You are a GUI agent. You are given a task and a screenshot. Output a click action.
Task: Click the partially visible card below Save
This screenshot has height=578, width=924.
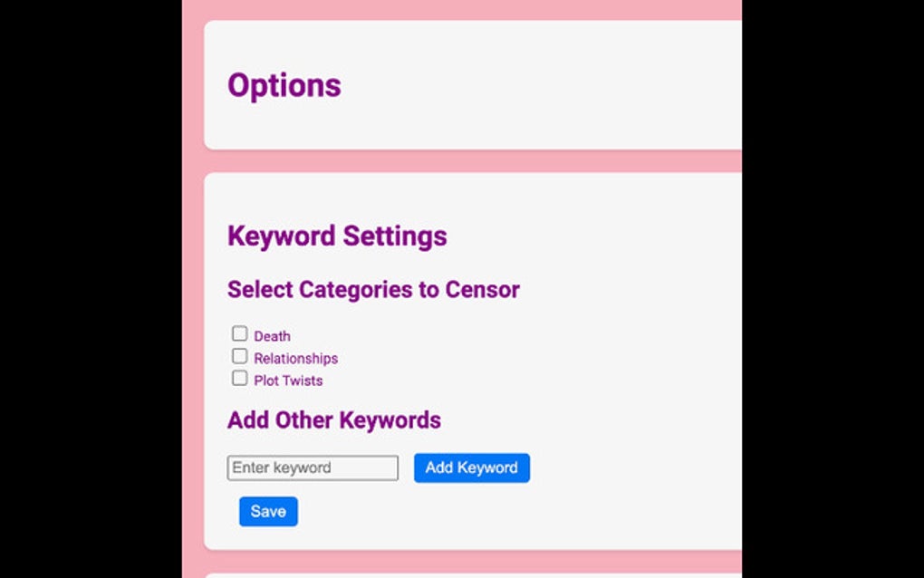click(x=471, y=573)
